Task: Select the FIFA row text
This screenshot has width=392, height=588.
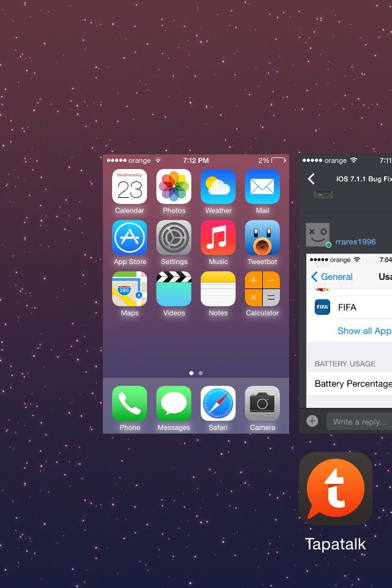Action: pos(347,307)
